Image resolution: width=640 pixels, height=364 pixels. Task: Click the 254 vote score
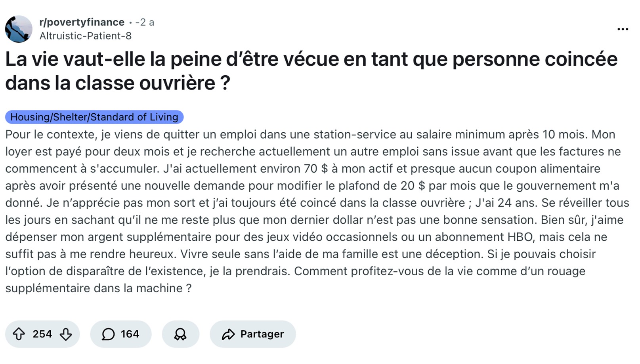42,334
